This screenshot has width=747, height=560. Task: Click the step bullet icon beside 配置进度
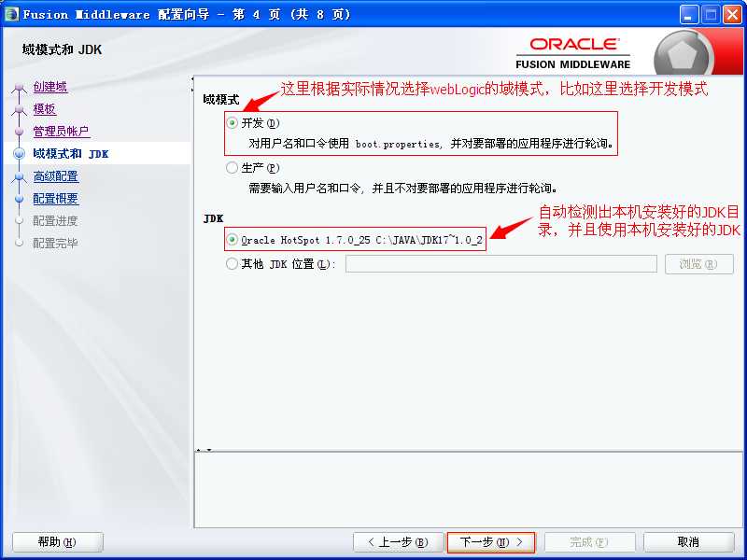[19, 221]
